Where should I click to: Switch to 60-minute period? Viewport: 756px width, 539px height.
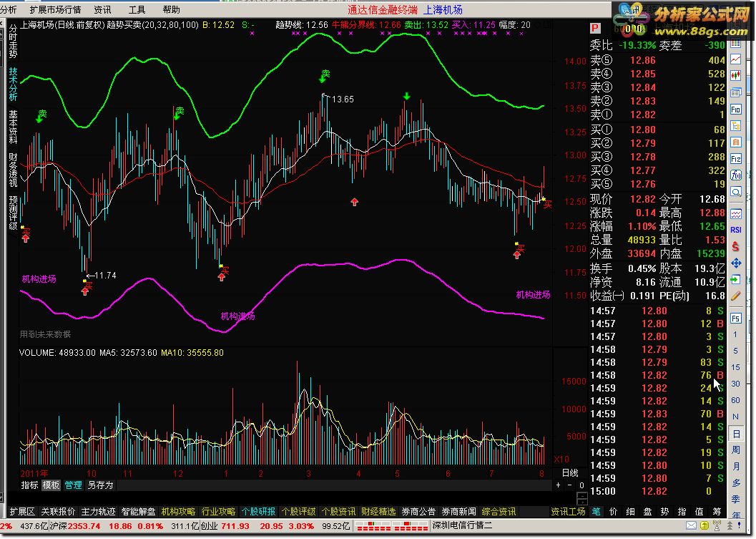tap(735, 400)
